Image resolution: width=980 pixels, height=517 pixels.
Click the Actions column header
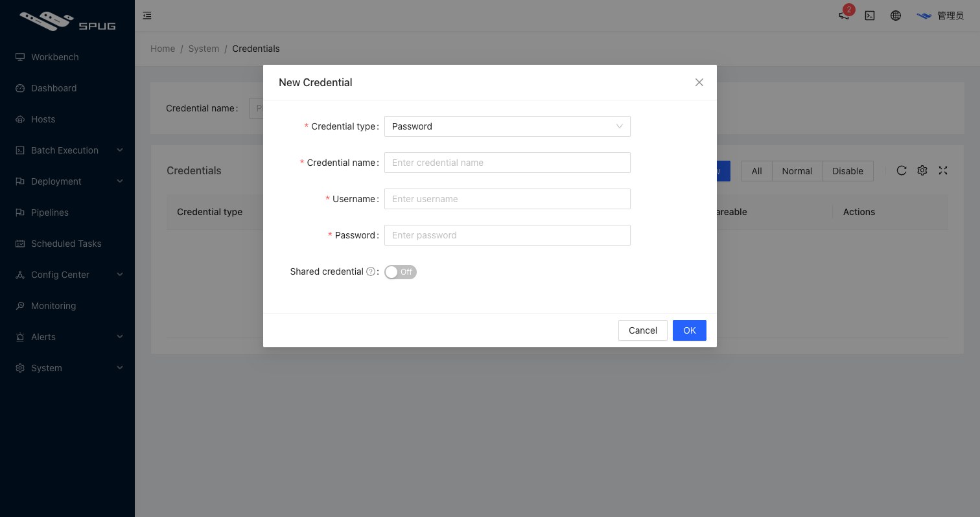tap(859, 212)
